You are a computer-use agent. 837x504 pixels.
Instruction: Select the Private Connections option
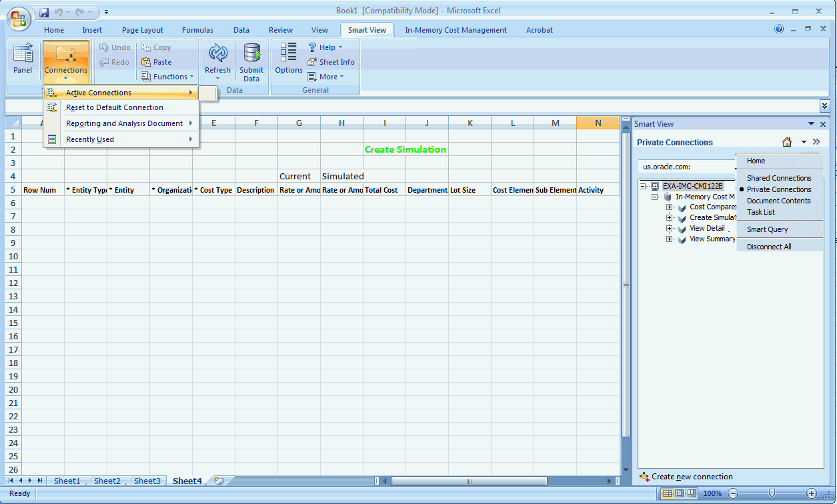point(779,189)
